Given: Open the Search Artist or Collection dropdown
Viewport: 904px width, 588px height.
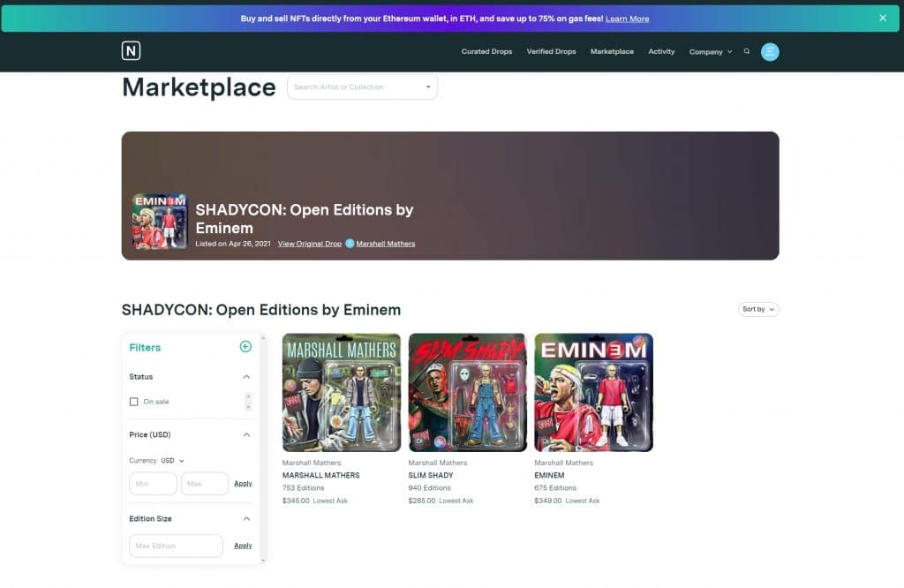Looking at the screenshot, I should coord(362,87).
